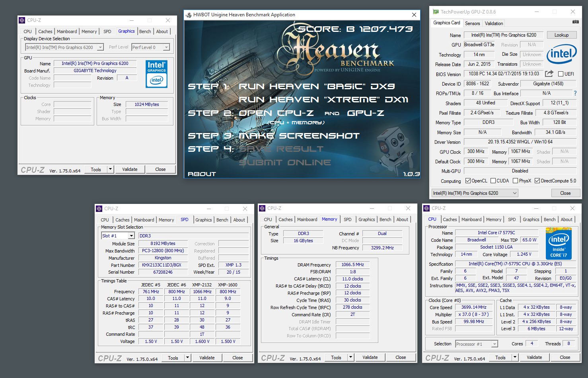Viewport: 588px width, 378px height.
Task: Run Heaven "Basic" DX9 benchmark
Action: coord(317,86)
